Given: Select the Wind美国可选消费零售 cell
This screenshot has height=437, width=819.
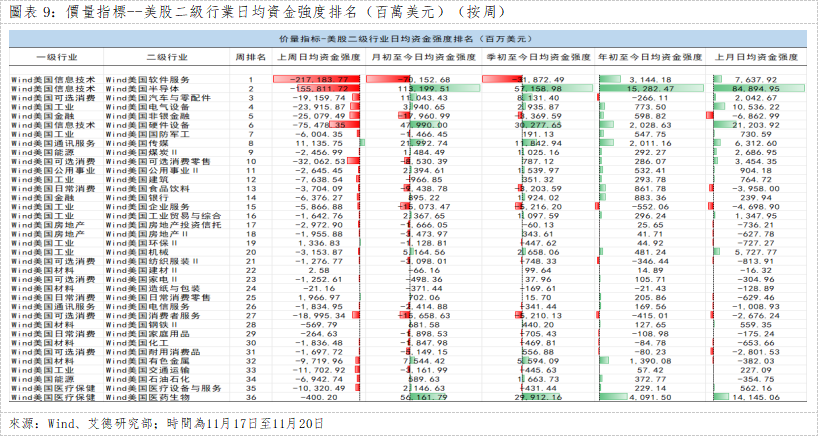Looking at the screenshot, I should pyautogui.click(x=158, y=161).
